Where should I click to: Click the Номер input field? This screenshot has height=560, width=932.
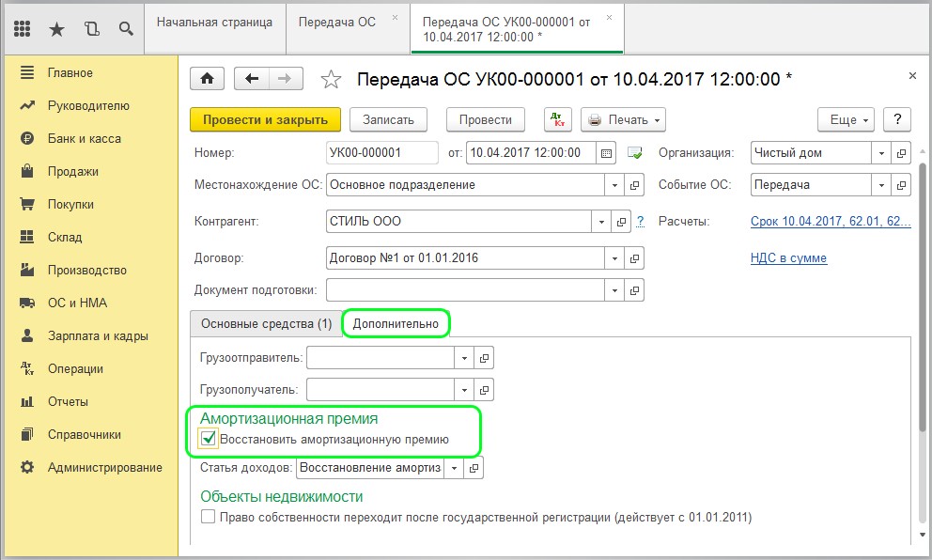point(381,152)
